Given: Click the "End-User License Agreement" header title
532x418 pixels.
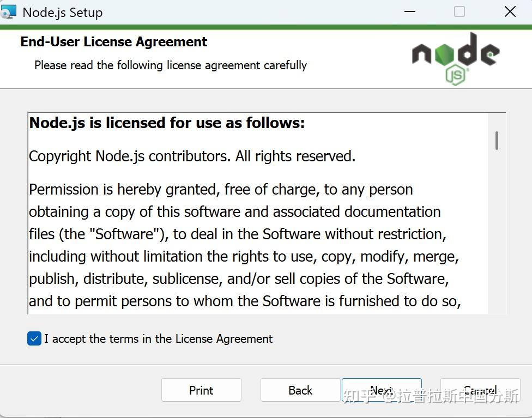Looking at the screenshot, I should [114, 42].
